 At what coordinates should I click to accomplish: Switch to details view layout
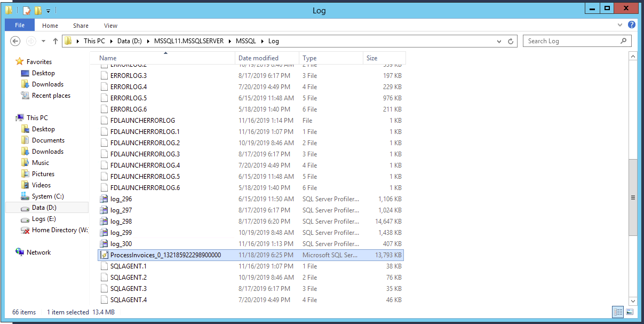coord(618,312)
